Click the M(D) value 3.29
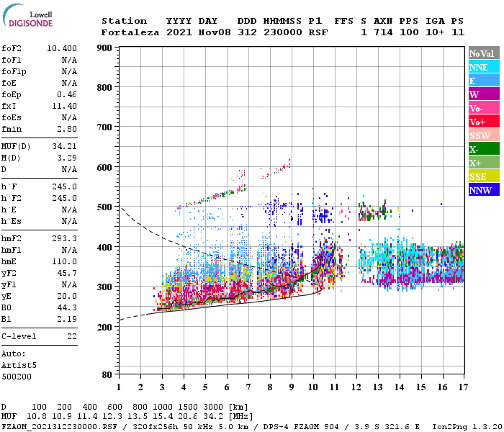 coord(67,158)
